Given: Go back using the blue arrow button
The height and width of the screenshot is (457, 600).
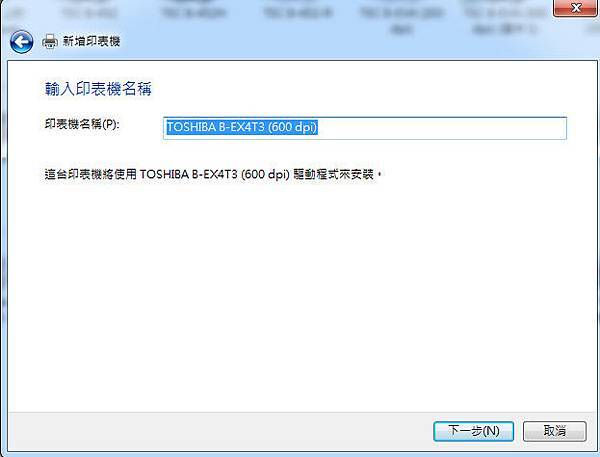Looking at the screenshot, I should pyautogui.click(x=21, y=41).
